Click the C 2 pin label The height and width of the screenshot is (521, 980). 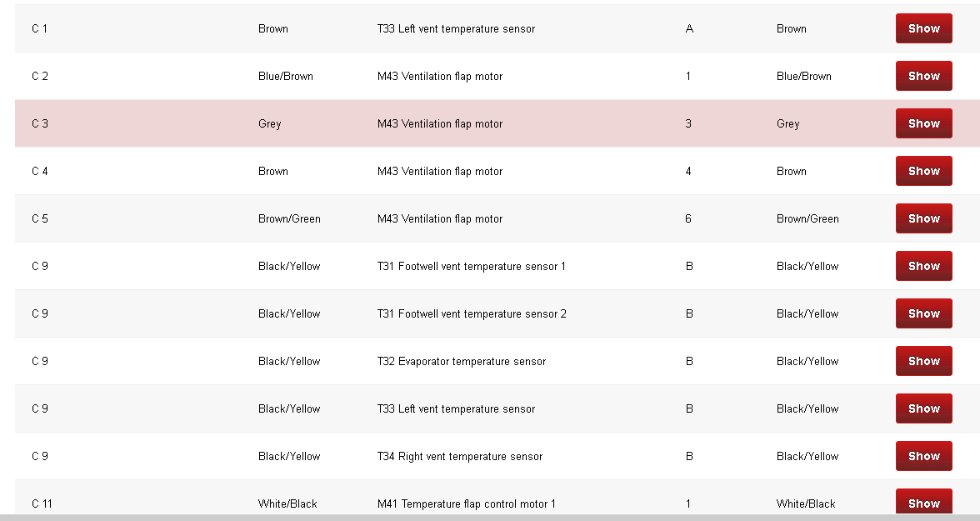[40, 77]
